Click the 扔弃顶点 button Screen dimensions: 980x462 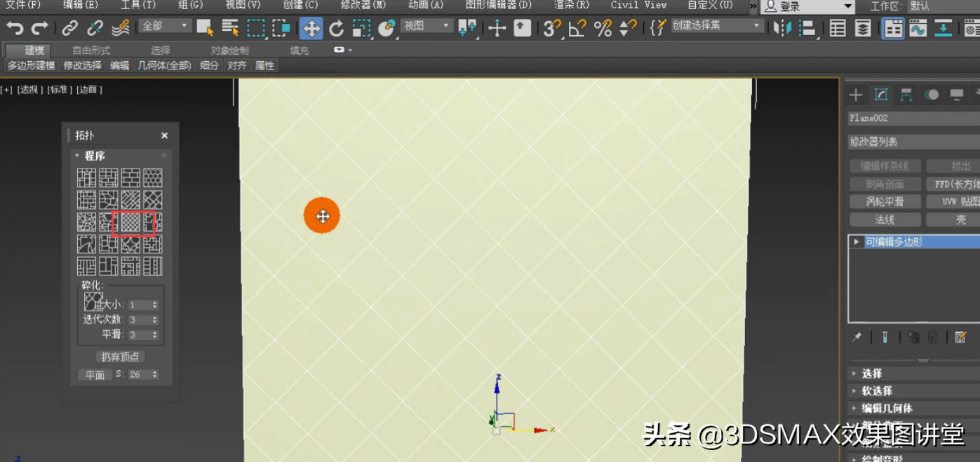click(120, 357)
